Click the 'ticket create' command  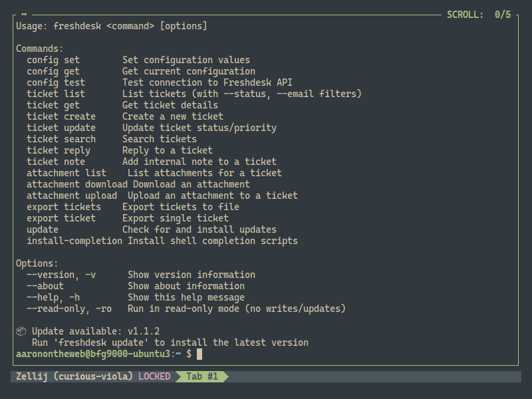[61, 116]
